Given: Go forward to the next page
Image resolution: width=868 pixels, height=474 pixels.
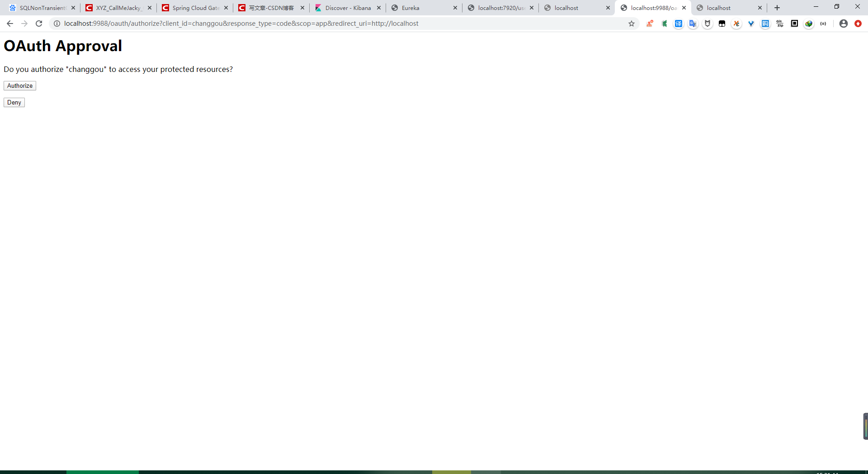Looking at the screenshot, I should pos(24,24).
